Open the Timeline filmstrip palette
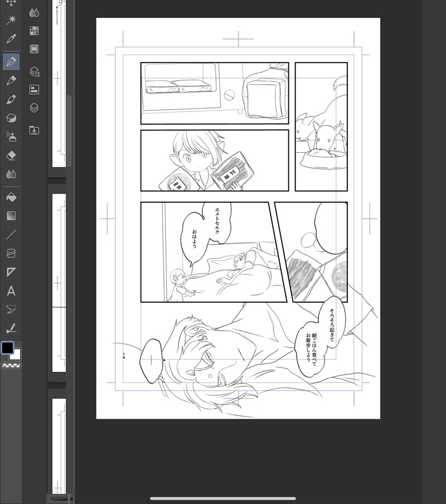The height and width of the screenshot is (504, 446). 34,49
